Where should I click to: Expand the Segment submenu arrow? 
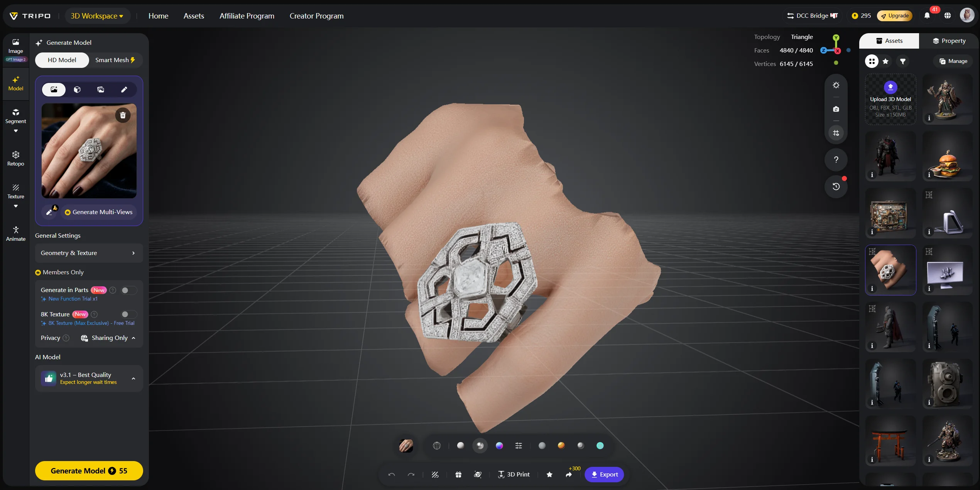click(x=15, y=131)
